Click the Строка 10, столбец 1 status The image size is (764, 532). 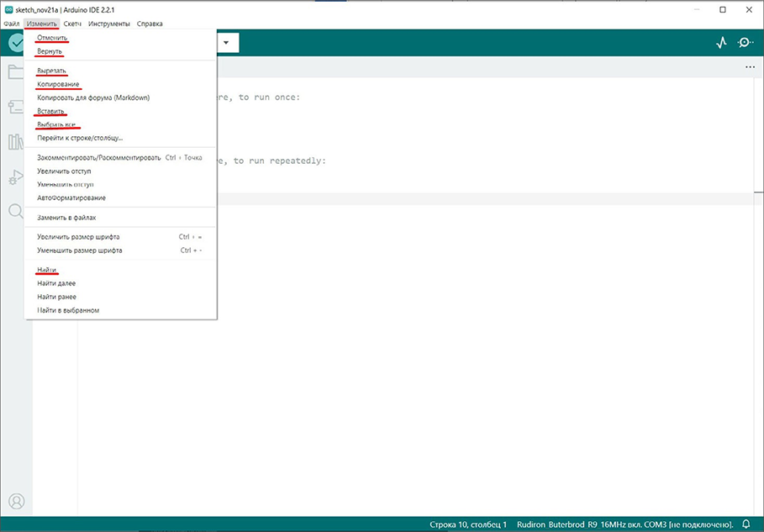[x=468, y=524]
